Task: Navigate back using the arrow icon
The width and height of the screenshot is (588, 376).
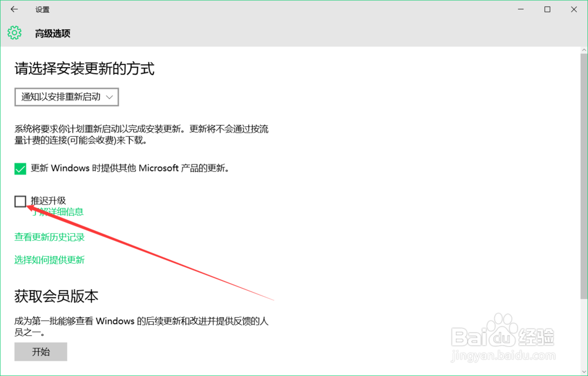Action: (14, 9)
